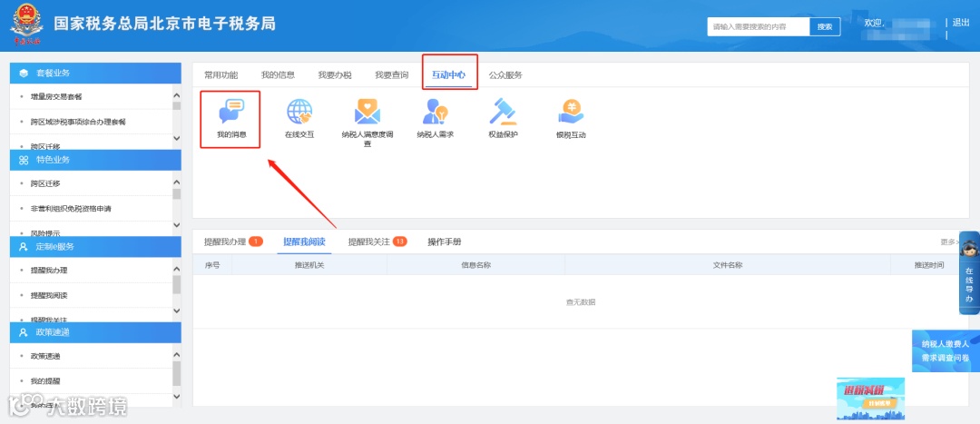Select the 提醒我阅读 tab

click(x=304, y=242)
